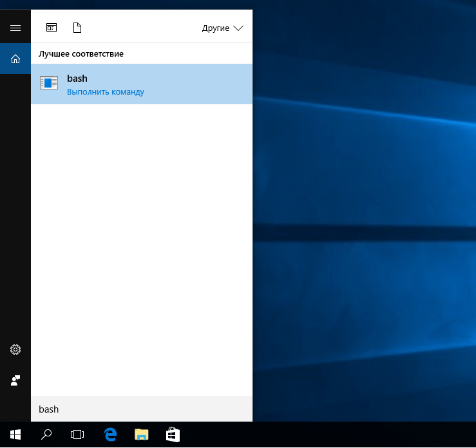Filter results by apps icon
The height and width of the screenshot is (448, 476).
(x=52, y=28)
